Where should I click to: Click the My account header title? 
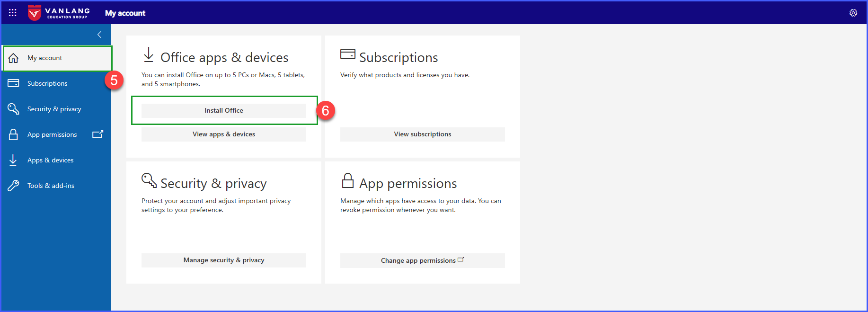click(x=125, y=13)
